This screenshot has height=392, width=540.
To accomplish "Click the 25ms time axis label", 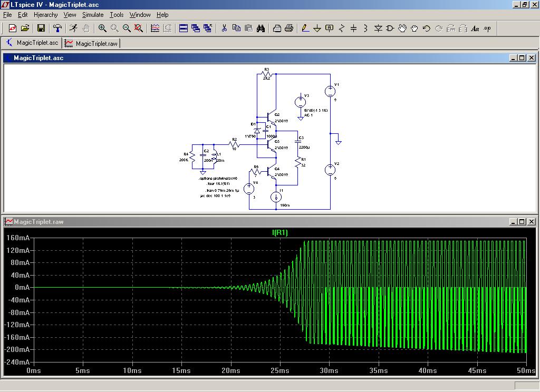I will tap(279, 371).
